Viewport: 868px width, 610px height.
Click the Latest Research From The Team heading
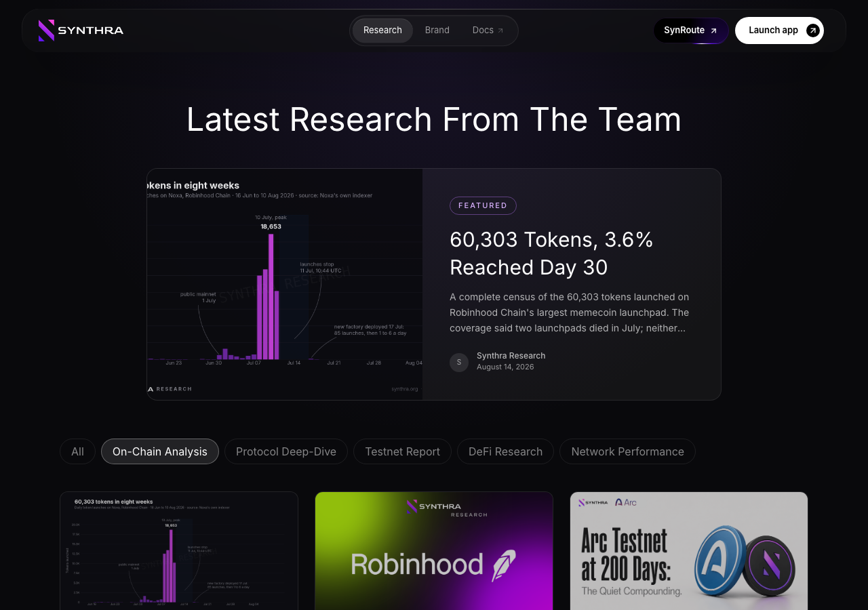point(434,119)
